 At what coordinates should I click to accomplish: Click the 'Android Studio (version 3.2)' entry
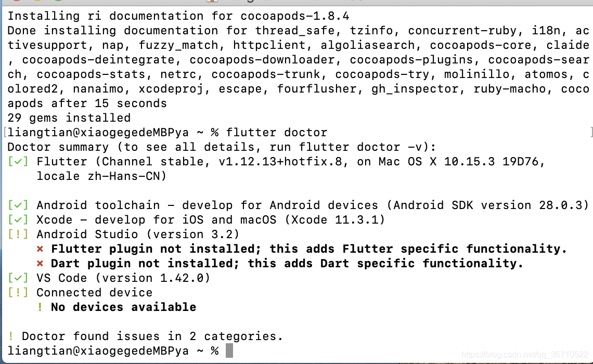(138, 235)
